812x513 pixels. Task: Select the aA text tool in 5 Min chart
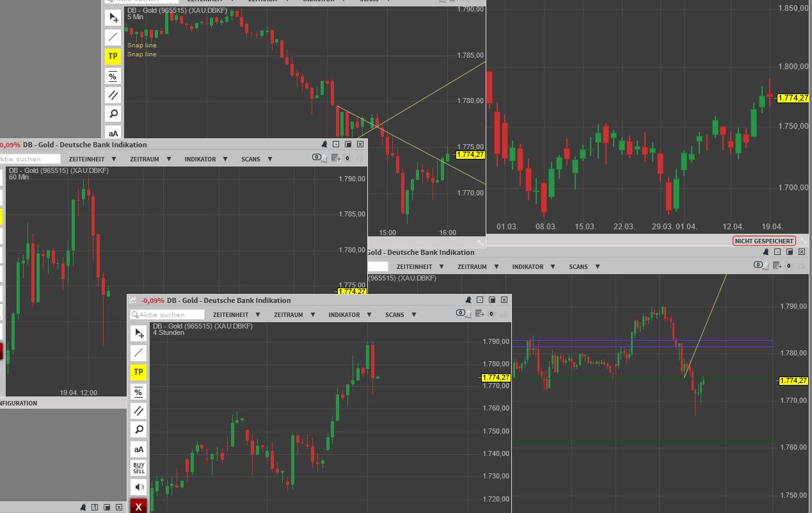click(x=113, y=133)
